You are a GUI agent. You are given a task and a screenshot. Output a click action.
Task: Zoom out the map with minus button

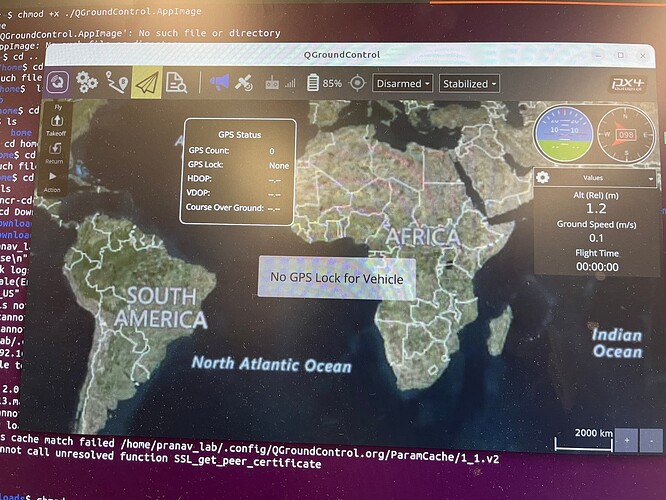click(x=651, y=441)
